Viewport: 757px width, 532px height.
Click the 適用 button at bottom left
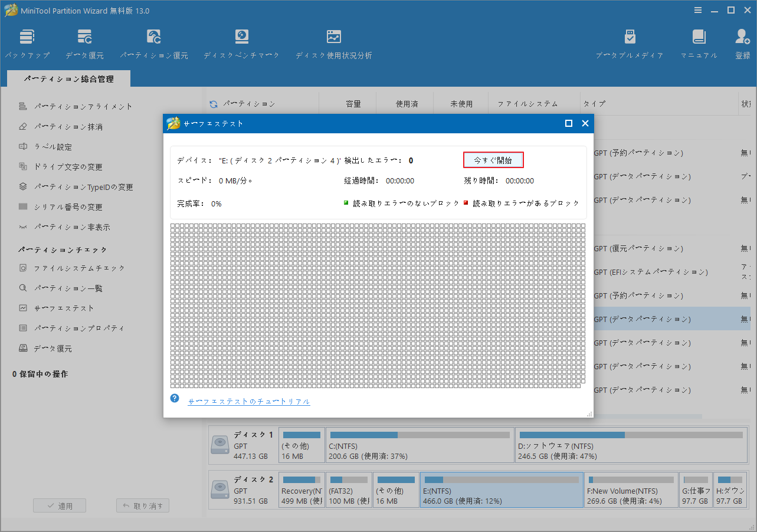(59, 505)
